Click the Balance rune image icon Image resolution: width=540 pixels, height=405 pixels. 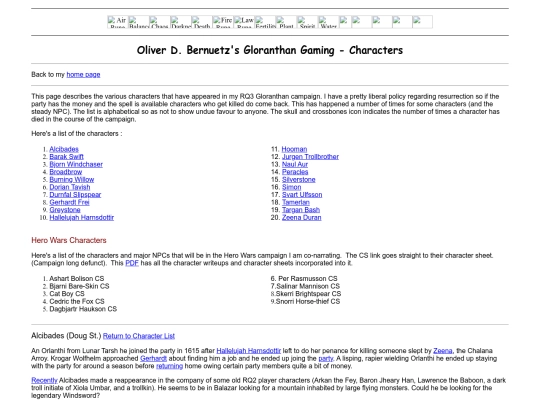click(139, 22)
